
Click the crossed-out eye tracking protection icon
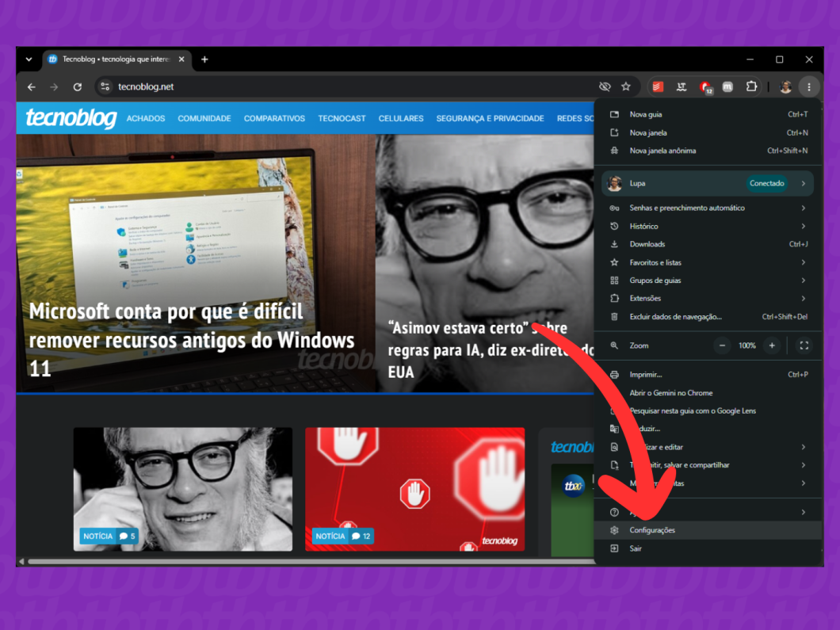click(x=605, y=87)
